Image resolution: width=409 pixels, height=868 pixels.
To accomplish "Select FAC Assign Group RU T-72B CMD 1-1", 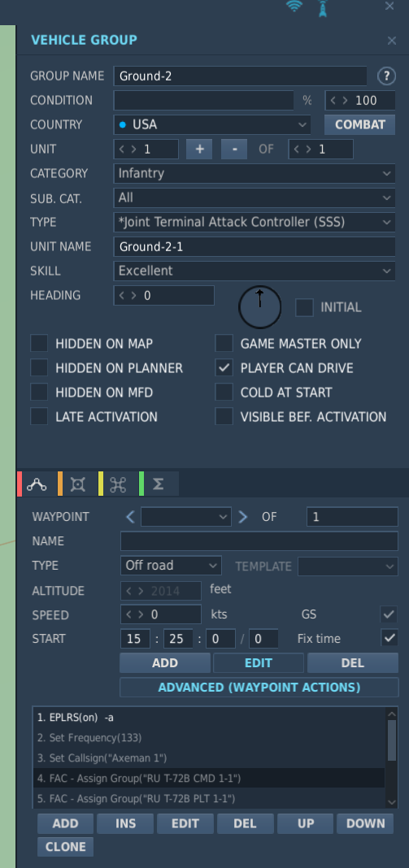I will (208, 778).
